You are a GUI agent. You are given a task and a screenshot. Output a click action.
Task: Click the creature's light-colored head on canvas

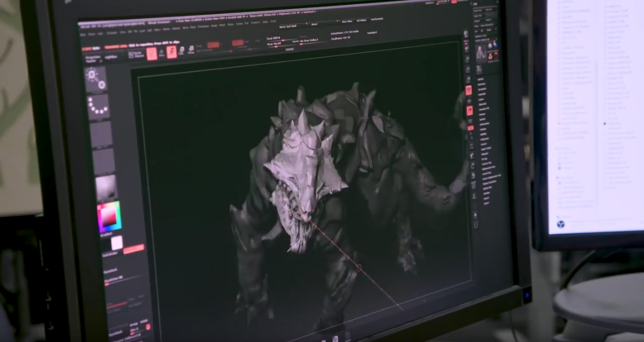[x=305, y=177]
